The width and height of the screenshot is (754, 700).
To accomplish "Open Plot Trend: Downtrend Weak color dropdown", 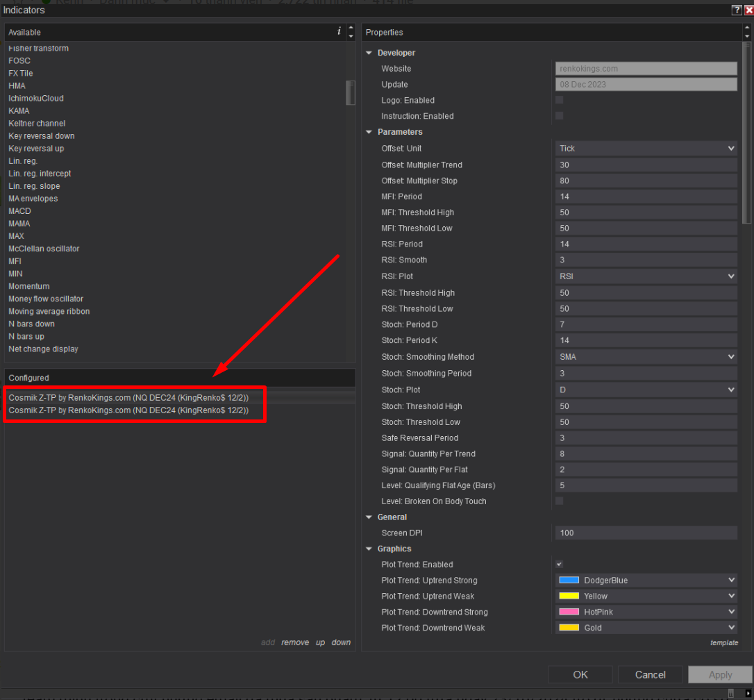I will [646, 628].
